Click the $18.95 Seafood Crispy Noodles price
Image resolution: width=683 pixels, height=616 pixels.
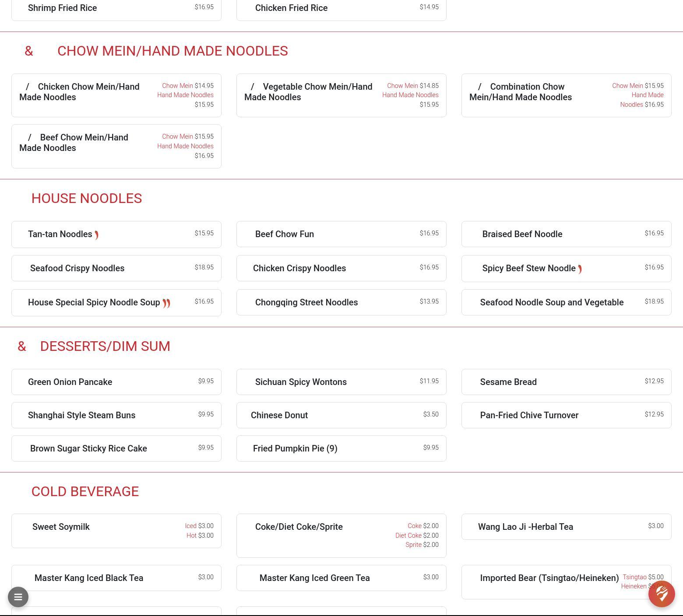coord(204,267)
